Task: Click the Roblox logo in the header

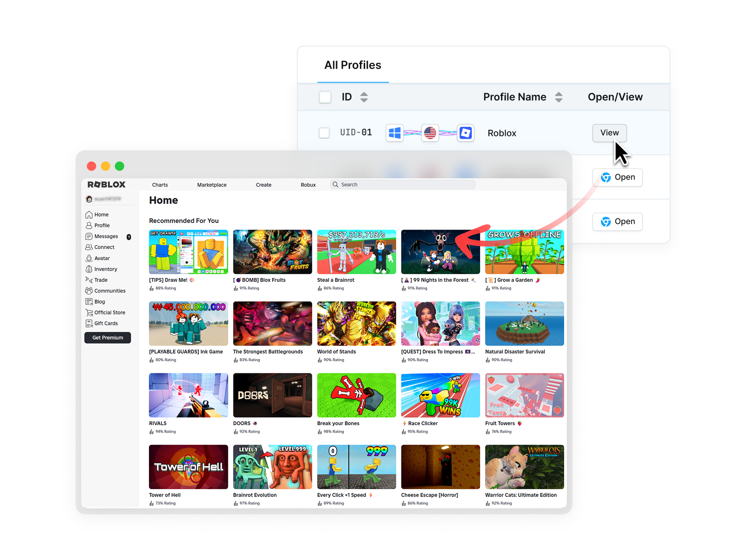Action: pos(106,184)
